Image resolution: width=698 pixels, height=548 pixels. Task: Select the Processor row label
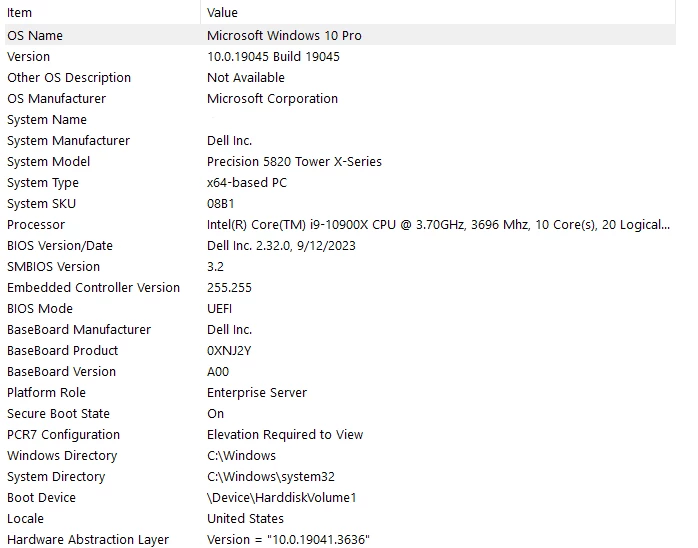36,224
